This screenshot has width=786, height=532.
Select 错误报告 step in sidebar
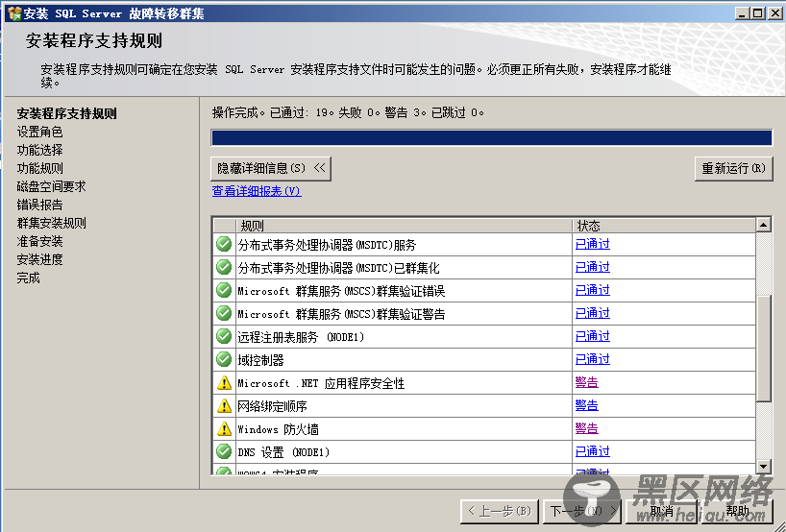(39, 205)
